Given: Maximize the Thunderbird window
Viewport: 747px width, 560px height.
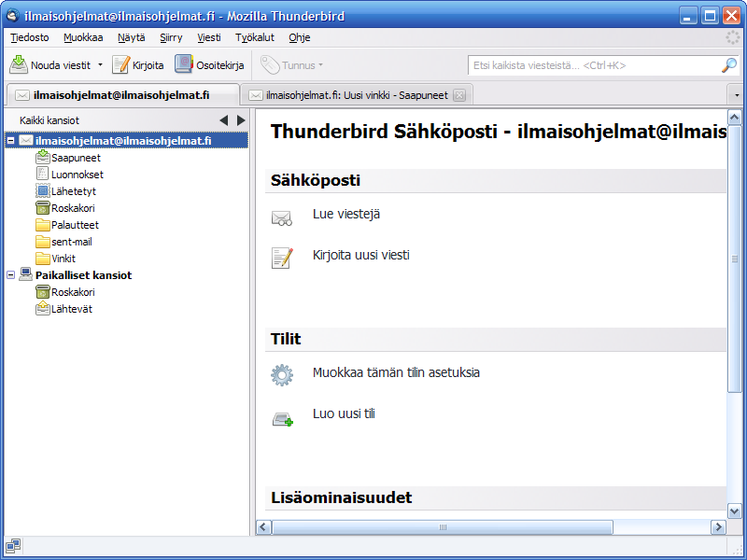Looking at the screenshot, I should point(710,16).
